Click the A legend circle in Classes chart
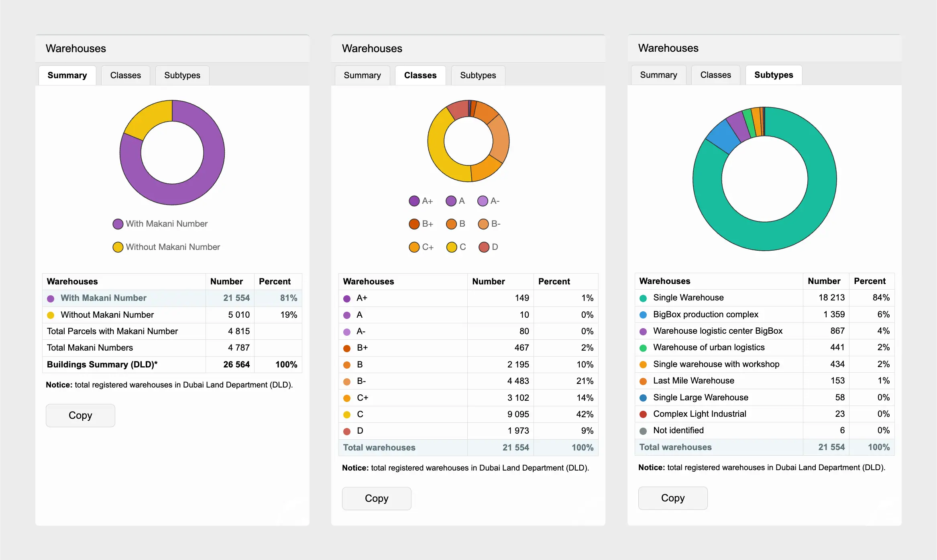The width and height of the screenshot is (937, 560). pos(451,201)
